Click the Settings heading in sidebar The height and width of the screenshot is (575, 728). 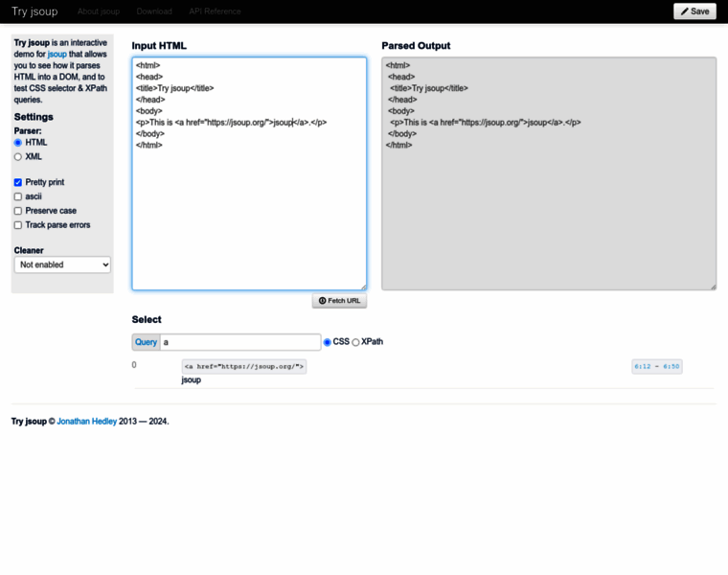click(34, 117)
